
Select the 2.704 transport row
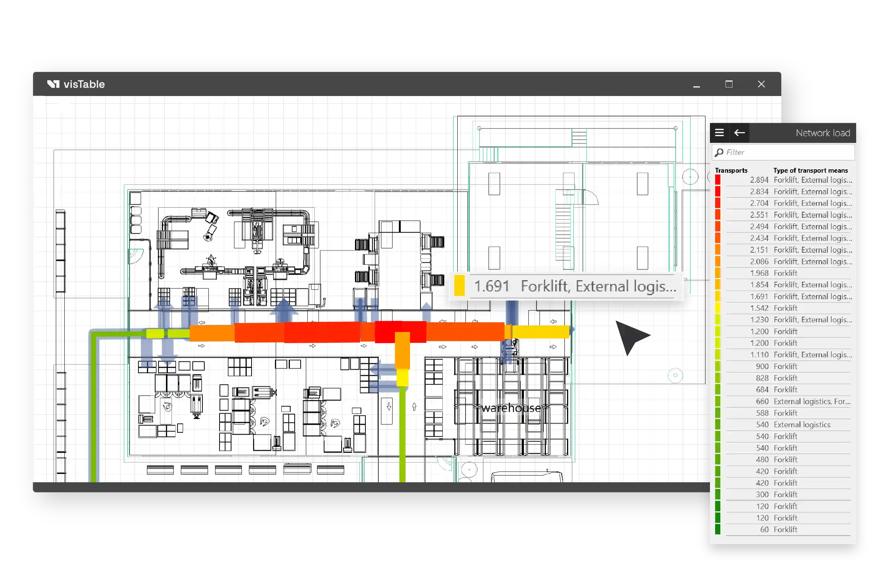click(784, 203)
